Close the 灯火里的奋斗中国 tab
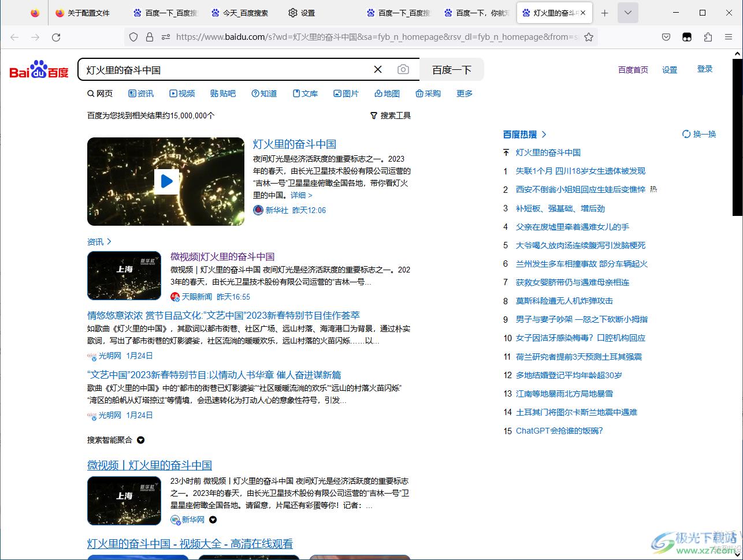743x560 pixels. (x=583, y=13)
